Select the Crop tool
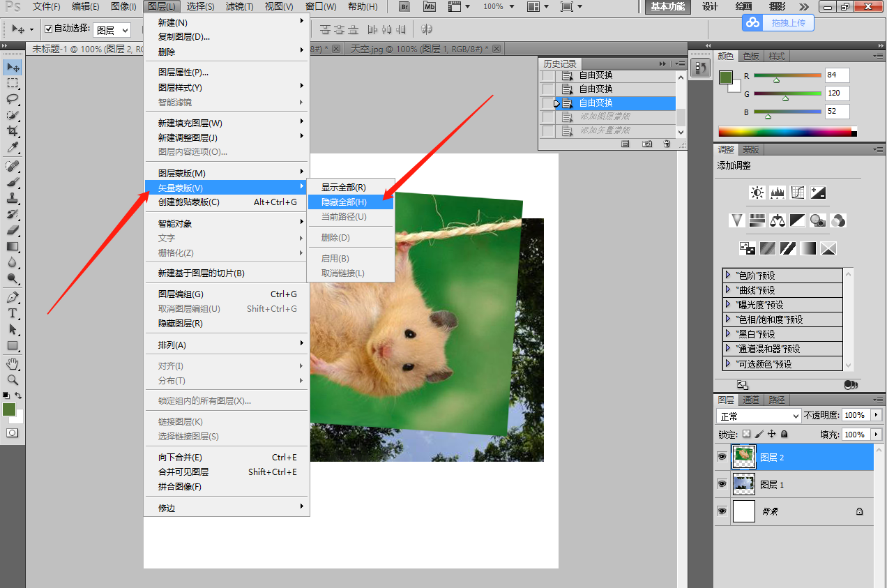Image resolution: width=887 pixels, height=588 pixels. pyautogui.click(x=13, y=131)
